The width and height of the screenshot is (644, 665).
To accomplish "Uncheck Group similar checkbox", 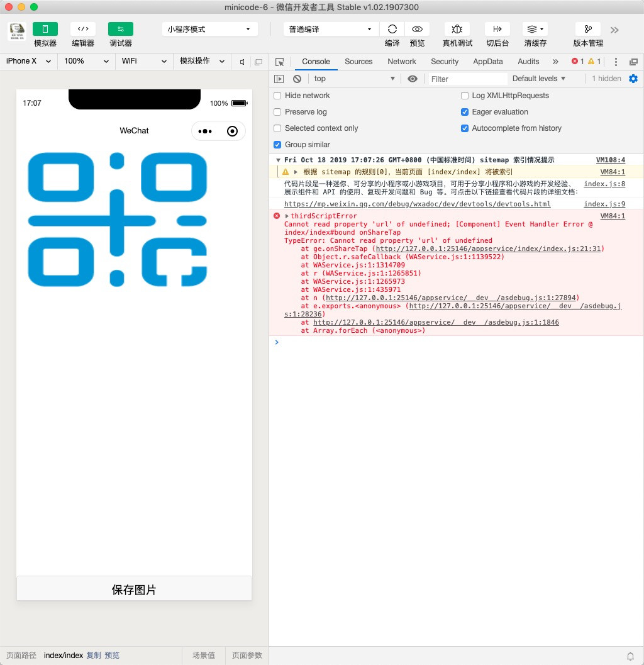I will point(277,145).
